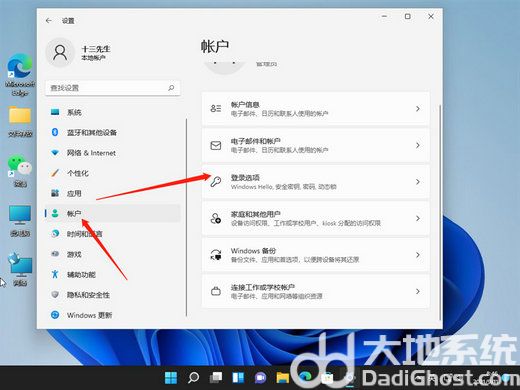This screenshot has width=520, height=390.
Task: Open 登录选项 card
Action: (315, 182)
